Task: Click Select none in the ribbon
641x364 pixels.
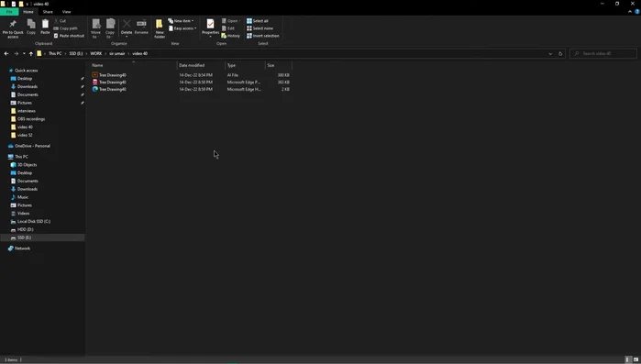Action: coord(260,28)
